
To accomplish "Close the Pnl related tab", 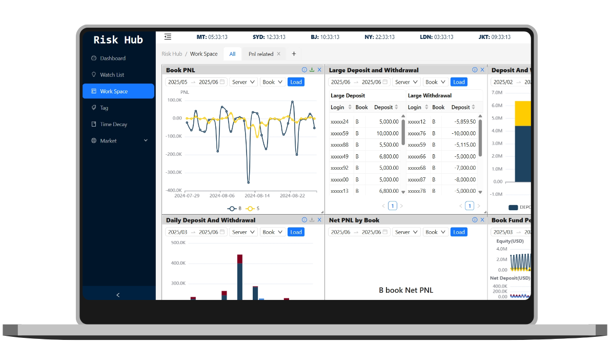I will pos(278,54).
